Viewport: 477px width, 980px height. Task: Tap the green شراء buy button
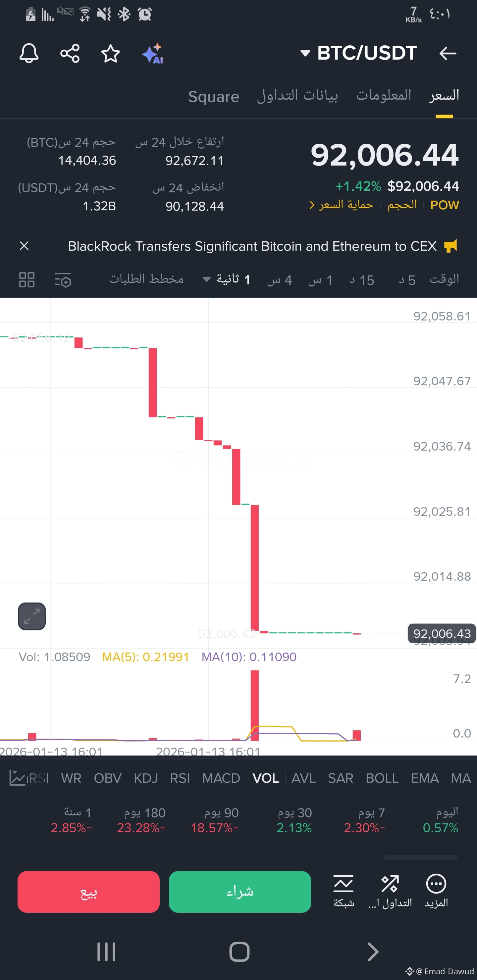(240, 891)
